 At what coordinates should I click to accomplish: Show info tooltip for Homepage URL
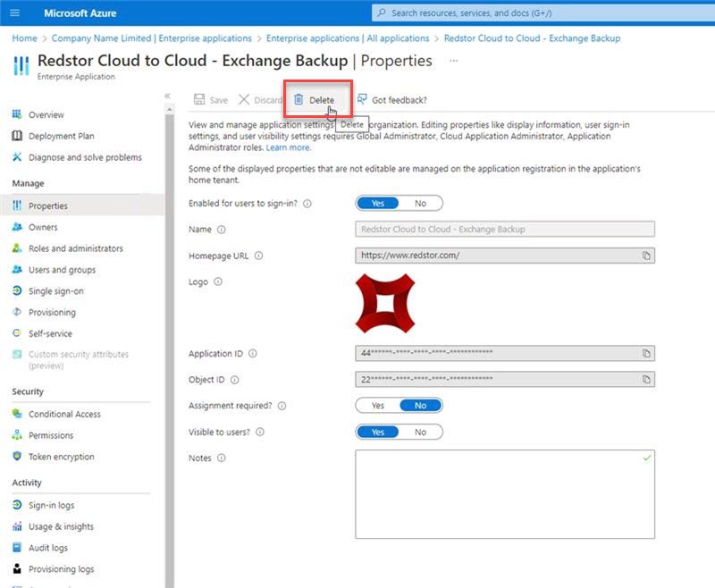(258, 256)
